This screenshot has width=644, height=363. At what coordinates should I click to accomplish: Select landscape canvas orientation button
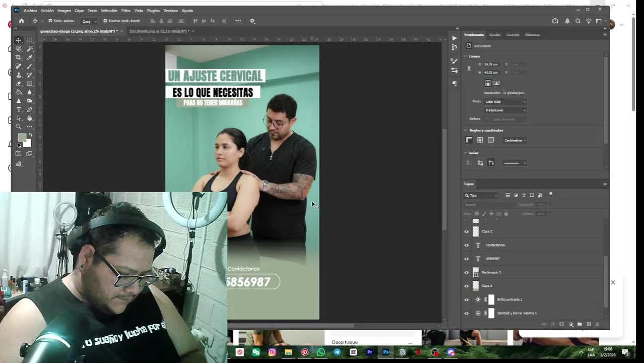point(496,83)
